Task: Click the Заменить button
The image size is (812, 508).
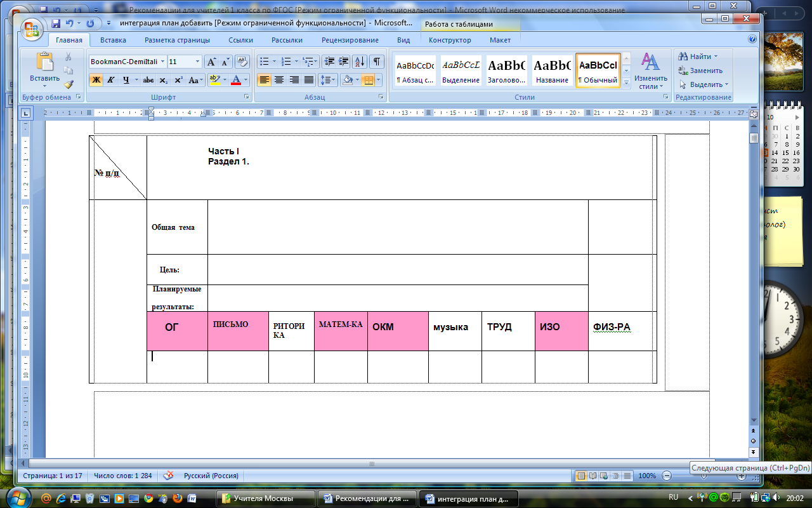Action: 700,70
